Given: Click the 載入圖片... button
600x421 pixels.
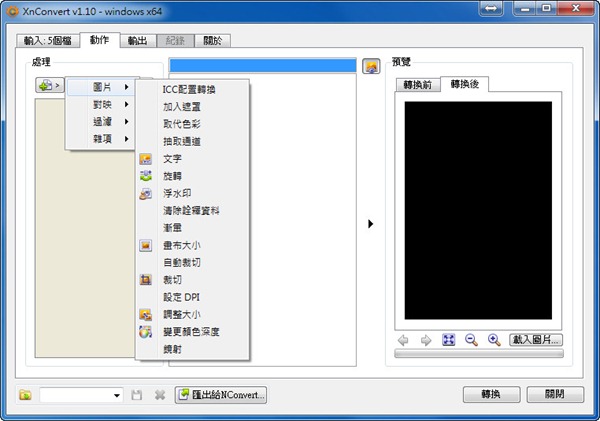Looking at the screenshot, I should coord(536,340).
